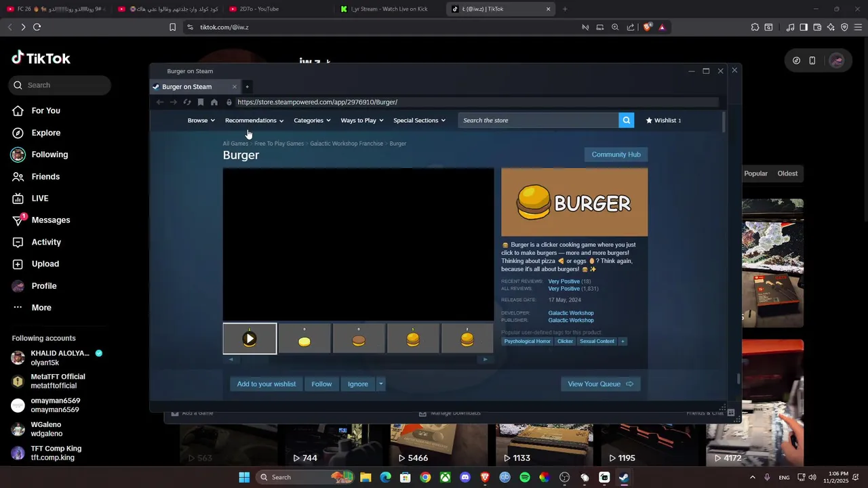Expand the Special Sections menu

(x=419, y=121)
